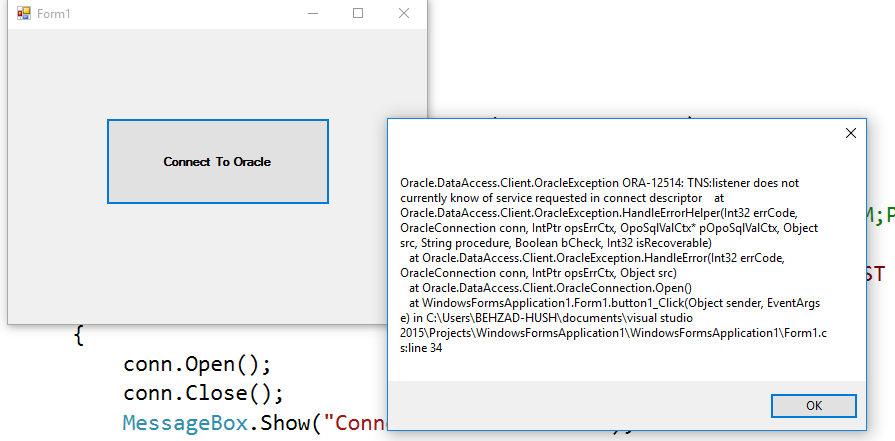Click the error dialog's blank title bar
This screenshot has width=895, height=441.
(600, 133)
